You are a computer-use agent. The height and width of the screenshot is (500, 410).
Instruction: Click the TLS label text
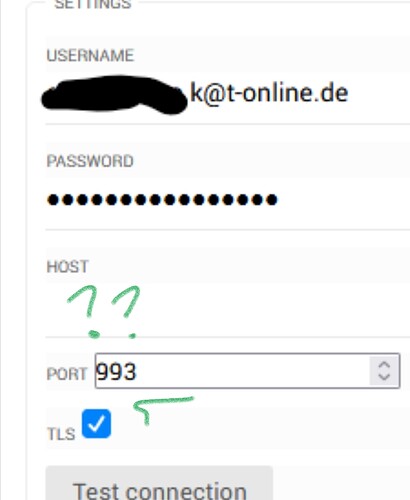[x=61, y=434]
